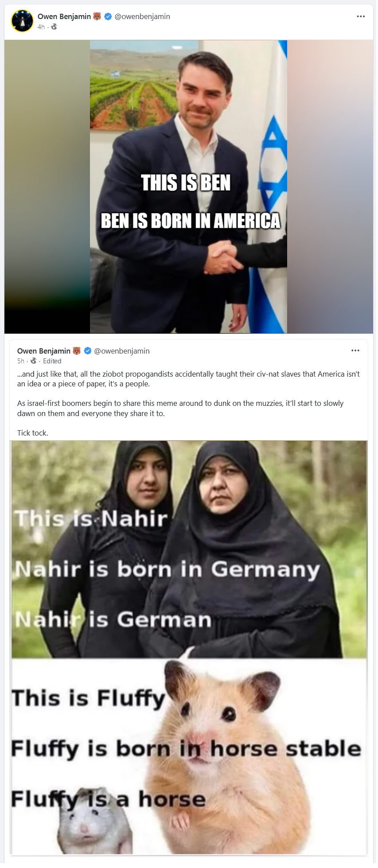
Task: Click the bear emoji beside the top author name
Action: pos(97,16)
